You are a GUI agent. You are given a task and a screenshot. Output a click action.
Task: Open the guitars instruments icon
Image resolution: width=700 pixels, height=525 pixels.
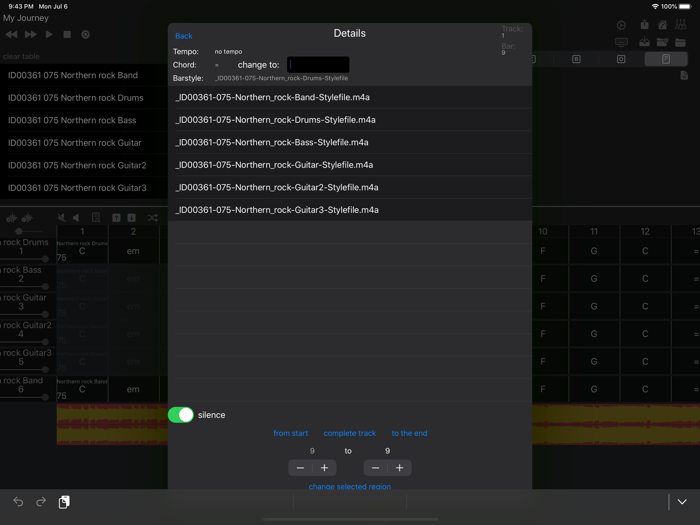[680, 25]
